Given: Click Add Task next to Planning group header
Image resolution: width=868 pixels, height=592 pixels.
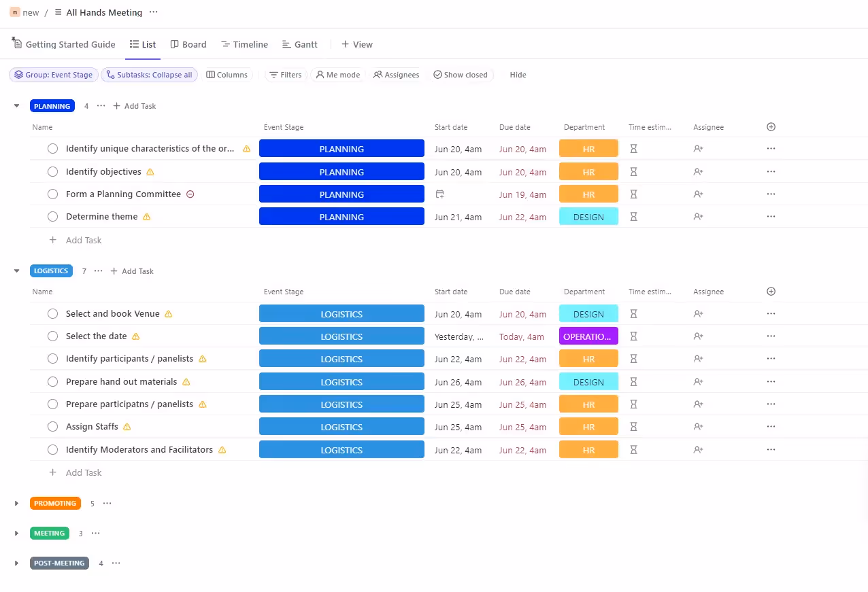Looking at the screenshot, I should [135, 106].
